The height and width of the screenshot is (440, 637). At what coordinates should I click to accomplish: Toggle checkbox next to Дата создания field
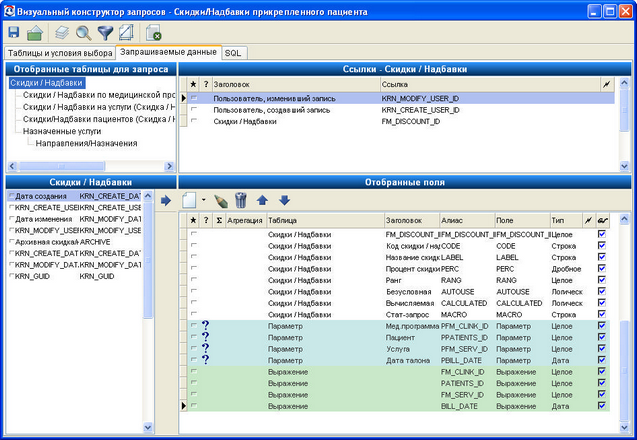pyautogui.click(x=11, y=196)
